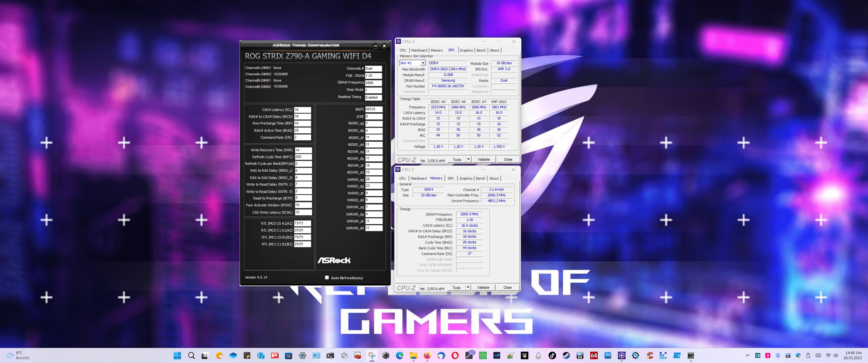
Task: Switch to SPD tab in lower CPU-Z
Action: 450,178
